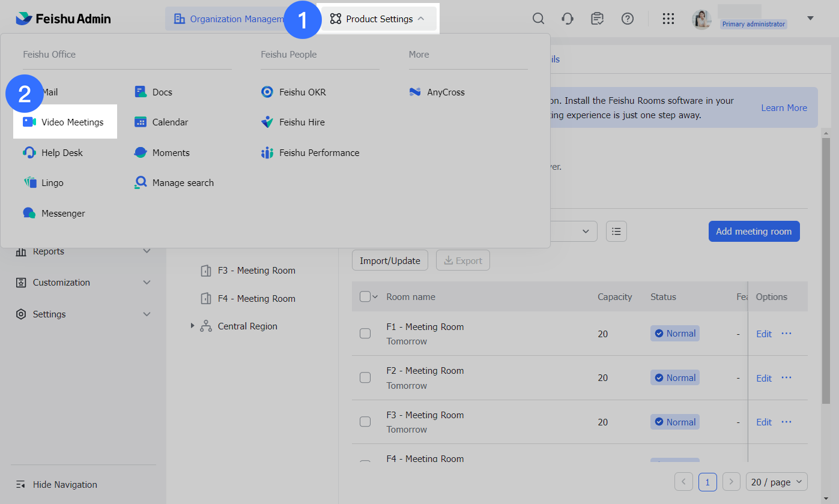Open Messenger product settings
Viewport: 839px width, 504px height.
point(54,214)
